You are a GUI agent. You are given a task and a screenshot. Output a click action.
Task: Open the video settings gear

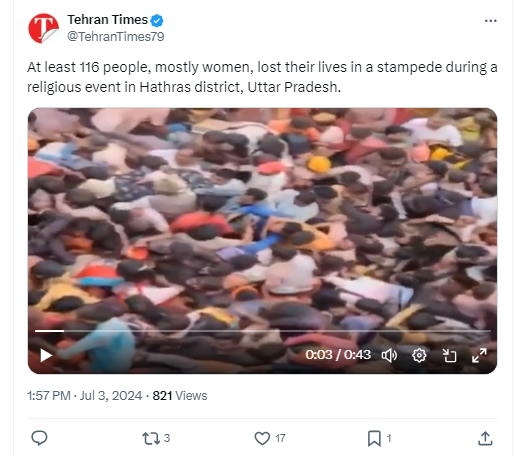419,355
